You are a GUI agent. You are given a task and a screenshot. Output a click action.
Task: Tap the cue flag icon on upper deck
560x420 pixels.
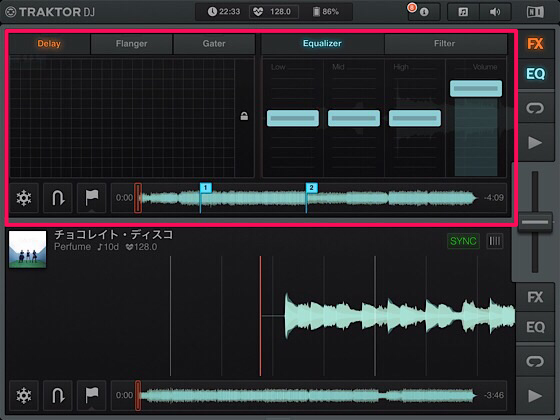[x=92, y=198]
